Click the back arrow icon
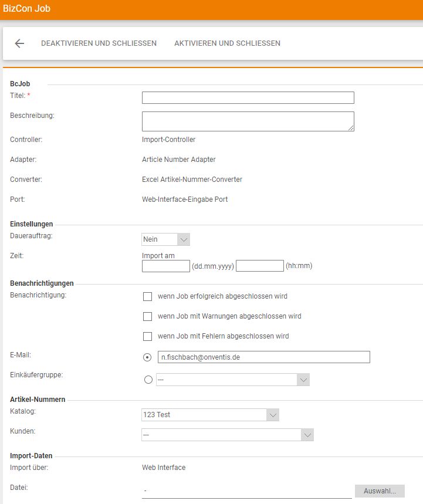 19,43
